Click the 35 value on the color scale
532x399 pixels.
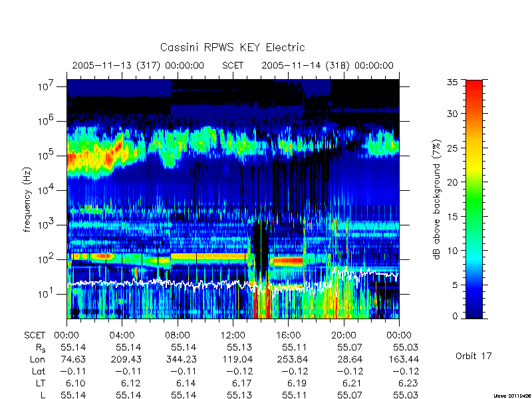(453, 82)
